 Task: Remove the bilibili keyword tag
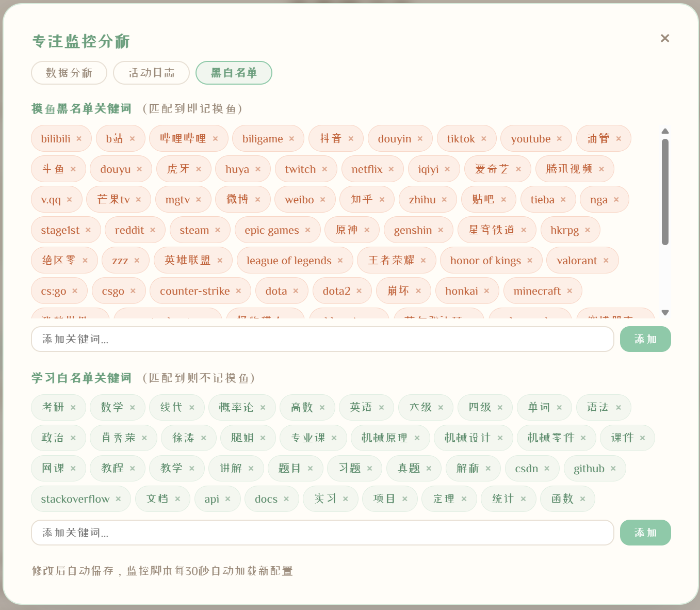pyautogui.click(x=79, y=139)
